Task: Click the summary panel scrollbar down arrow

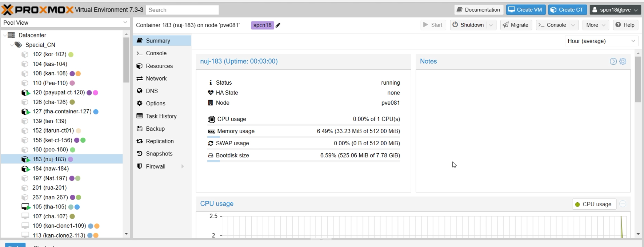Action: (x=638, y=234)
